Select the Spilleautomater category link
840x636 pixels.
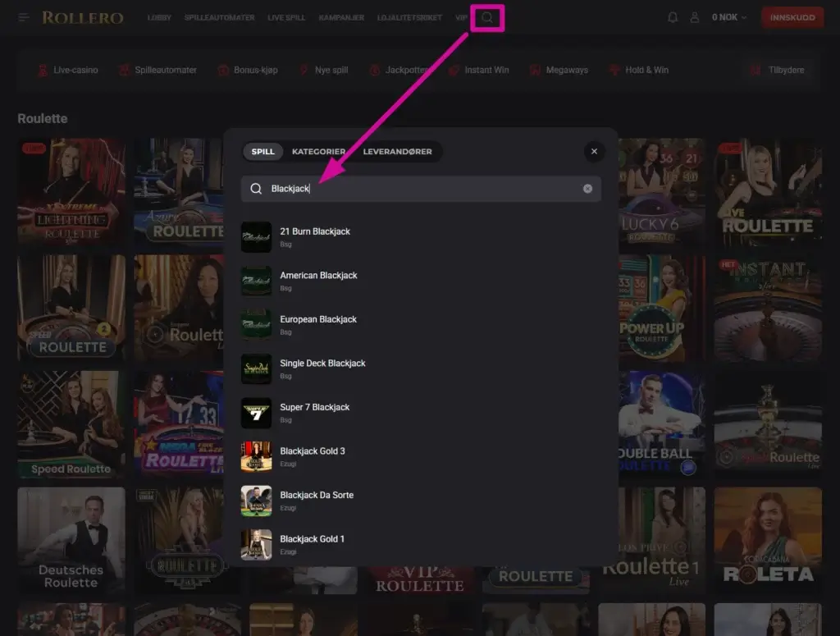[157, 71]
